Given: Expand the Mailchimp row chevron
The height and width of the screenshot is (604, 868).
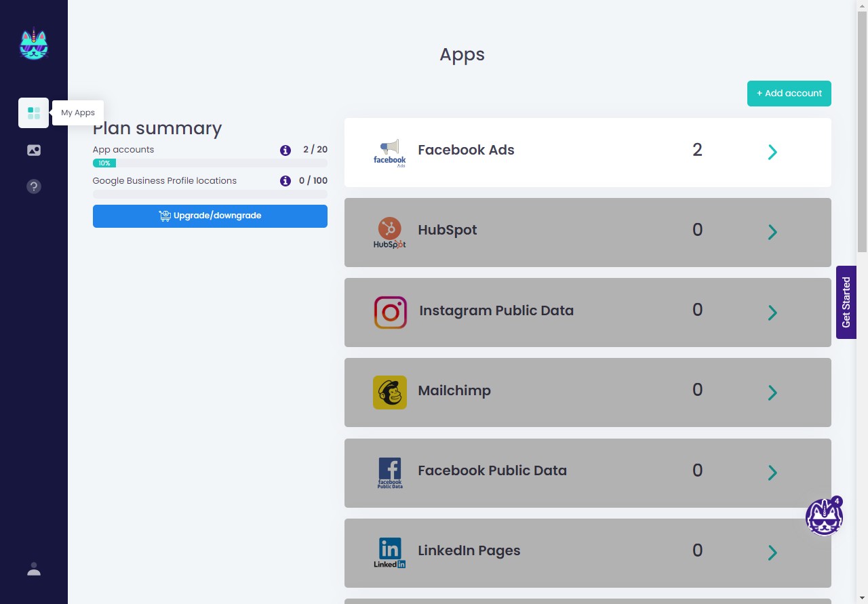Looking at the screenshot, I should point(772,392).
